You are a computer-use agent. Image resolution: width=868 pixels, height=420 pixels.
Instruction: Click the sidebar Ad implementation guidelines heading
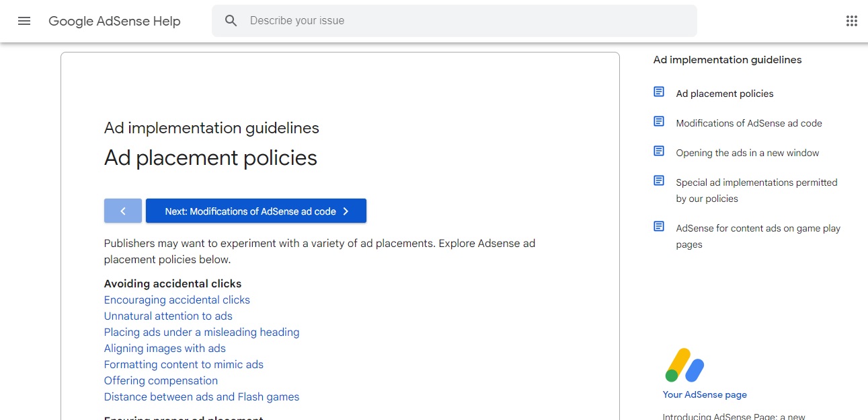[727, 60]
